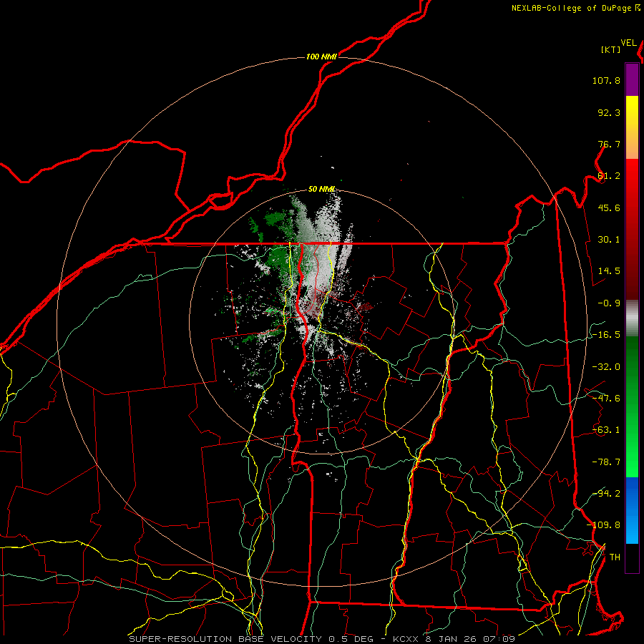
Task: Click the 50 NMI range ring label
Action: coord(321,189)
